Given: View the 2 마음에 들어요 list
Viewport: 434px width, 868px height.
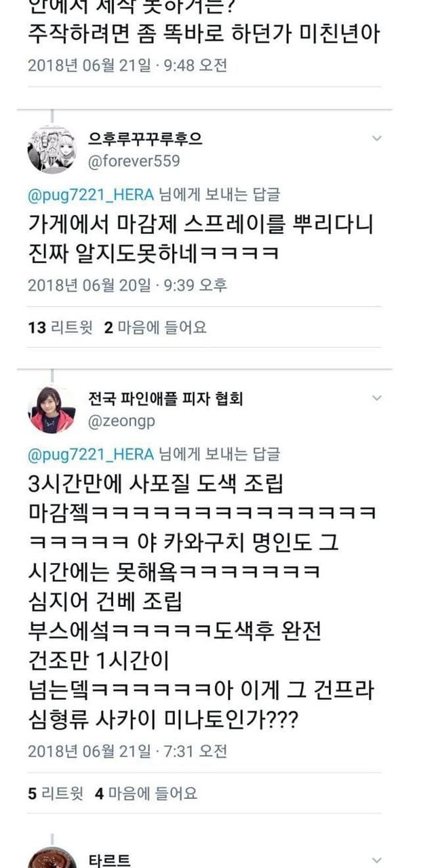Looking at the screenshot, I should coord(155,328).
